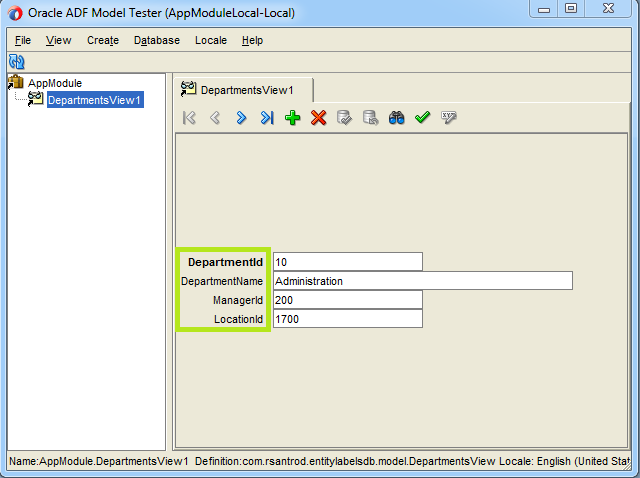Screen dimensions: 640x478
Task: Close the Model Tester window
Action: [x=609, y=9]
